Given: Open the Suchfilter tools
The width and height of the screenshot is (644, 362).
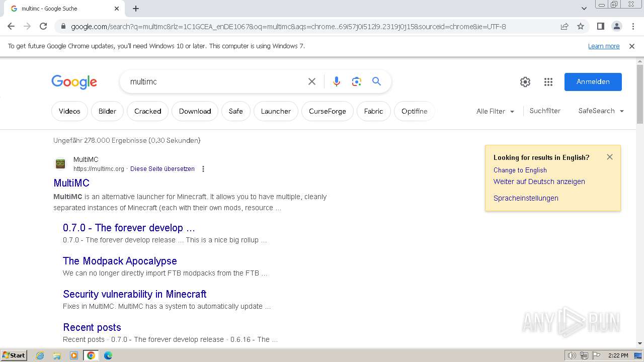Looking at the screenshot, I should pos(545,111).
